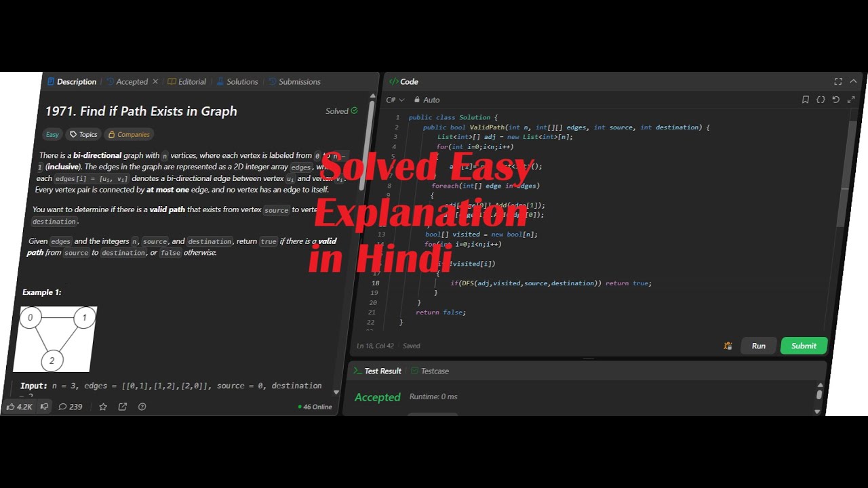Open the Testcase tab
Screen dimensions: 868x488
coord(430,371)
